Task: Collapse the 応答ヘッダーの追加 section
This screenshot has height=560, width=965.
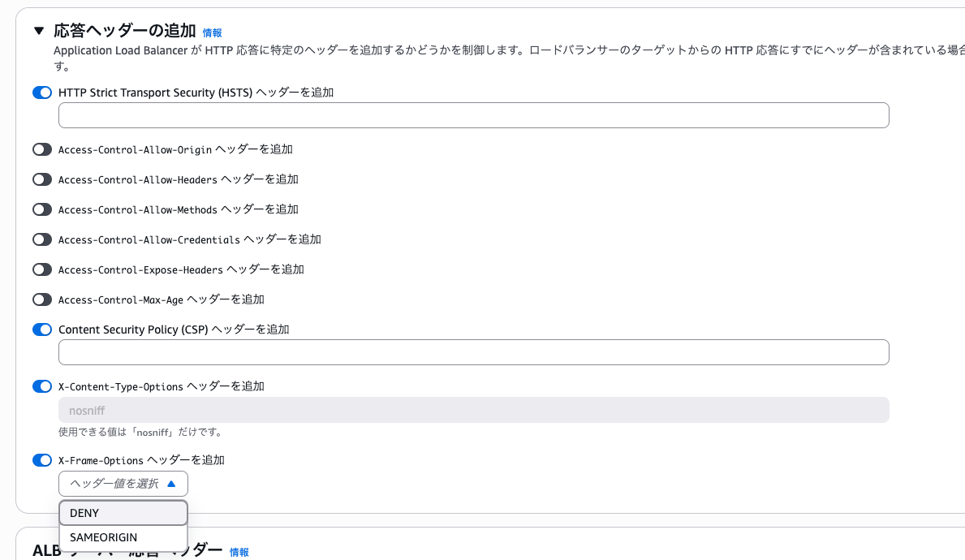Action: click(x=37, y=29)
